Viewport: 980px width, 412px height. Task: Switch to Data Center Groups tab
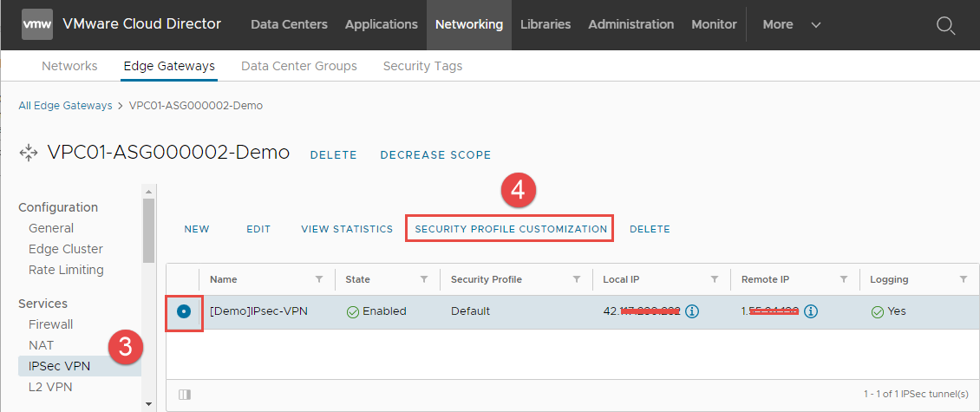[x=298, y=66]
